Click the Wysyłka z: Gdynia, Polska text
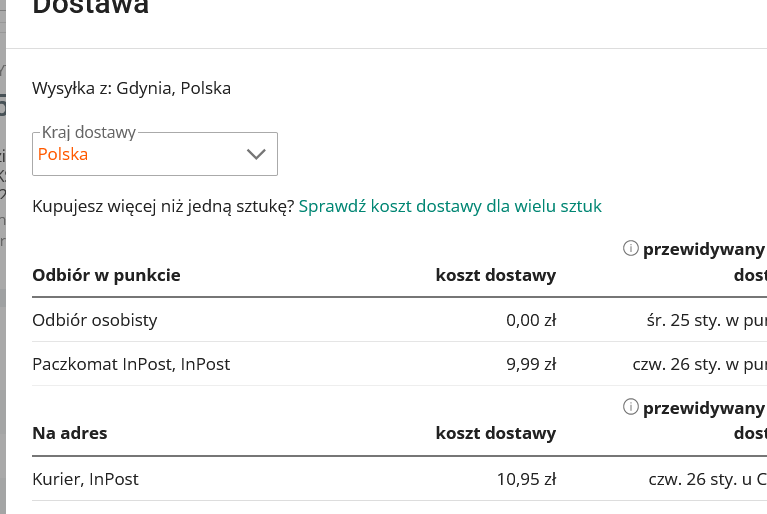 pyautogui.click(x=131, y=88)
